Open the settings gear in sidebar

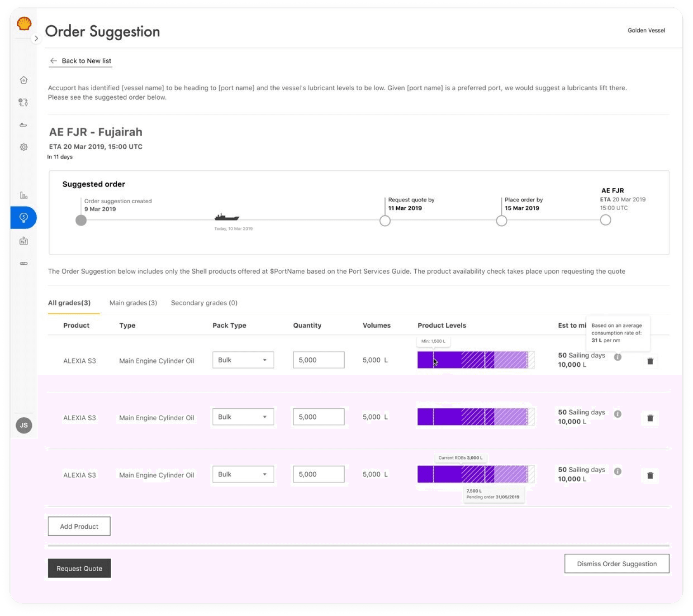tap(24, 147)
